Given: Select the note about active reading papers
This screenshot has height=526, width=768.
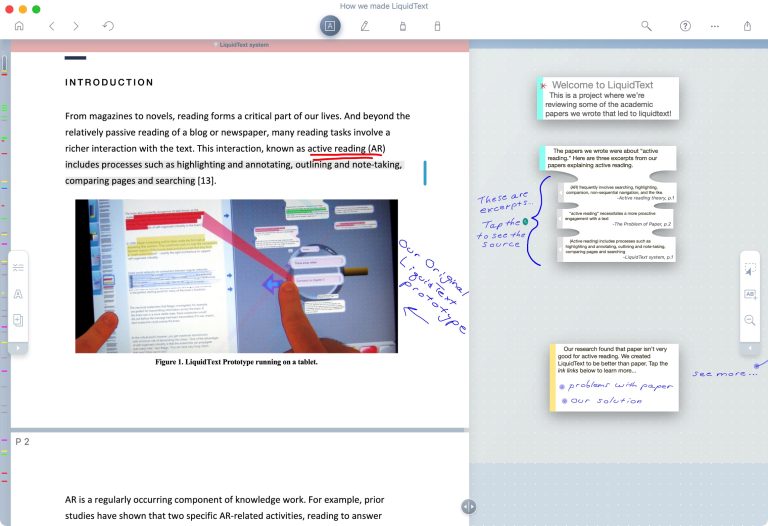Looking at the screenshot, I should pos(608,158).
